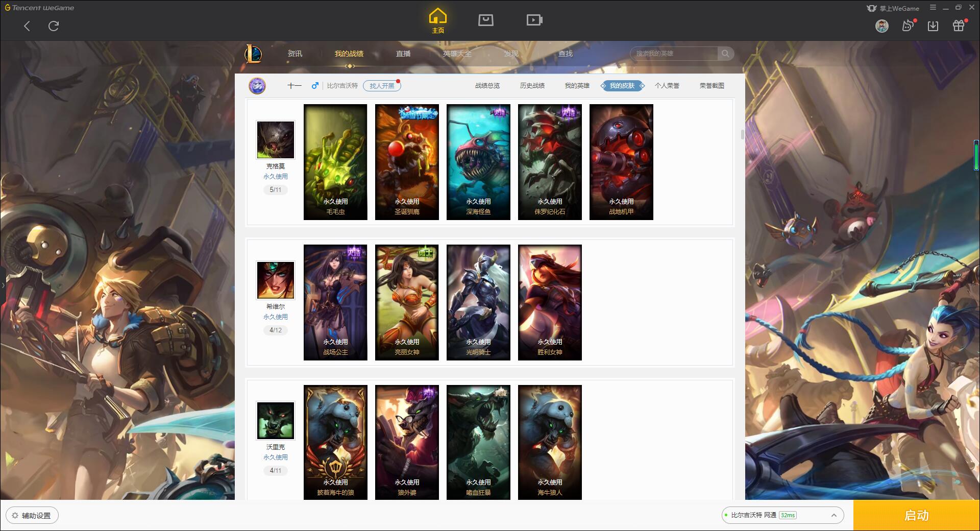980x531 pixels.
Task: Click the 沃里克 champion portrait
Action: point(276,421)
